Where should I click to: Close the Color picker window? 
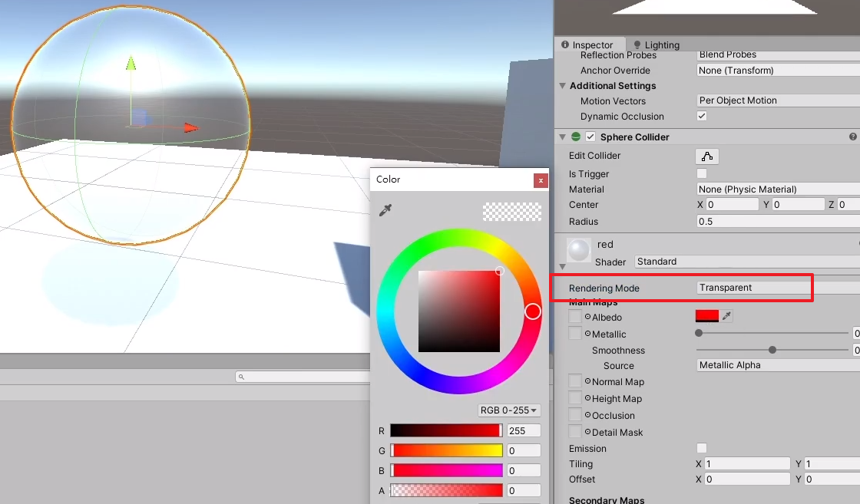pos(541,180)
